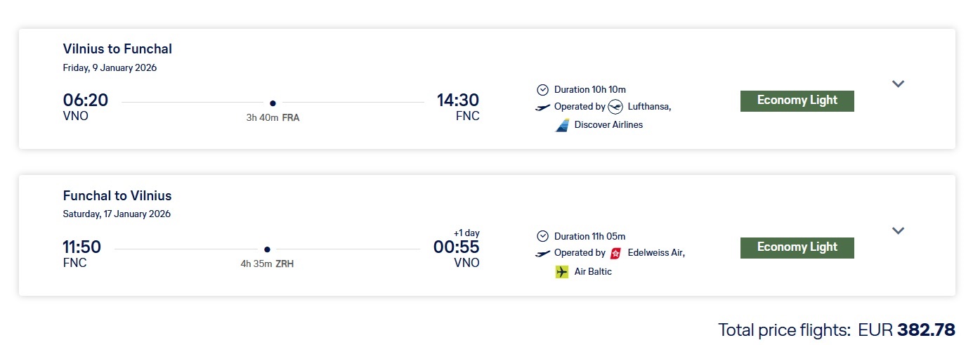Viewport: 980px width, 345px height.
Task: Click the 00:55 VNO arrival time
Action: click(457, 247)
